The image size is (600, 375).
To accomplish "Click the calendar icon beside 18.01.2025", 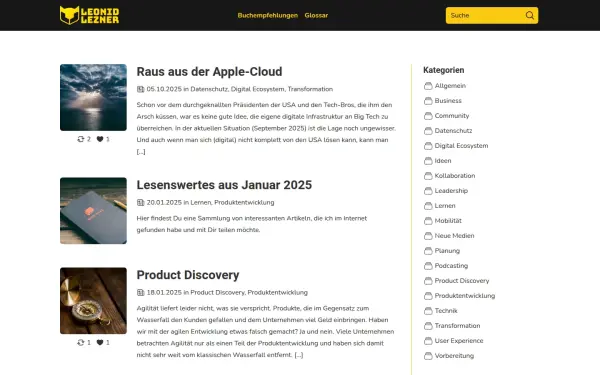I will pyautogui.click(x=140, y=292).
